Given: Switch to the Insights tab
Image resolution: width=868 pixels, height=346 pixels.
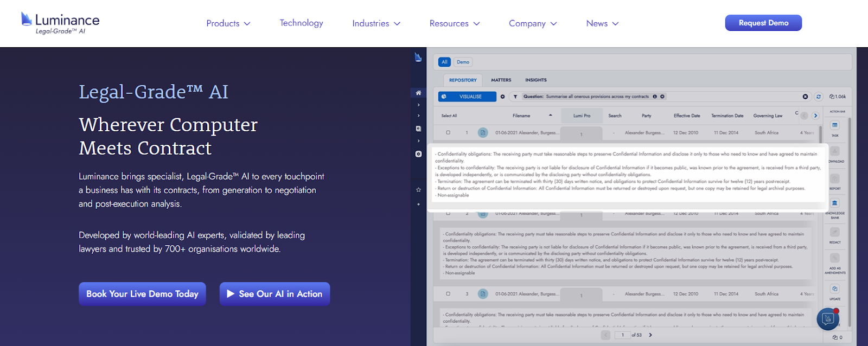Looking at the screenshot, I should [x=536, y=80].
